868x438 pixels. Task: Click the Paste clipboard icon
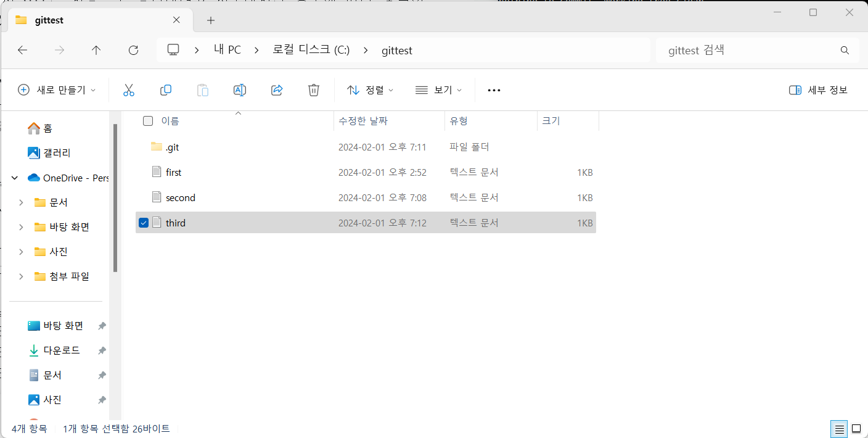tap(202, 90)
